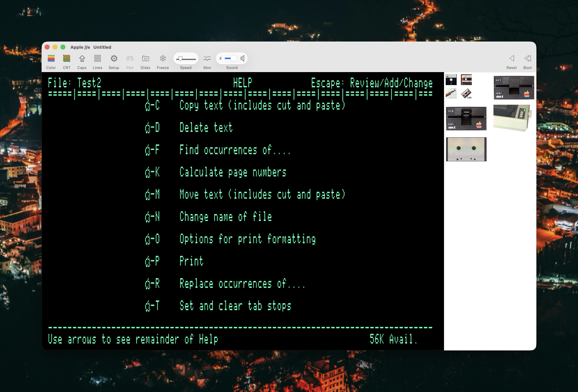This screenshot has width=578, height=392.
Task: Click the loud speaker icon
Action: pos(243,58)
